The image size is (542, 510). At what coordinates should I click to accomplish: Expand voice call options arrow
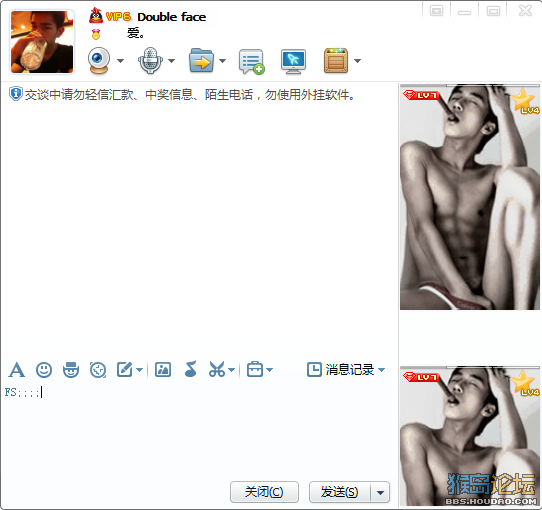click(171, 61)
